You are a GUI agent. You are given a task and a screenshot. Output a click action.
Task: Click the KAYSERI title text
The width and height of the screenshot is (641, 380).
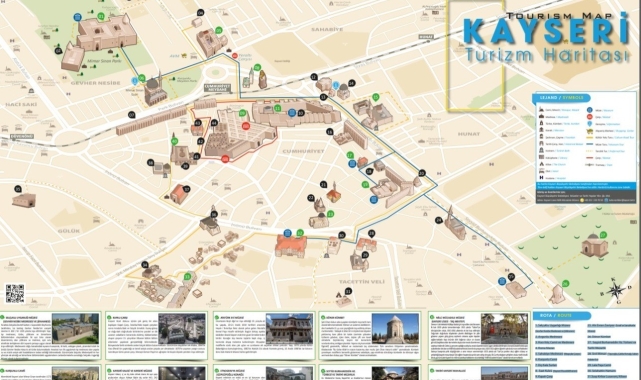(546, 30)
